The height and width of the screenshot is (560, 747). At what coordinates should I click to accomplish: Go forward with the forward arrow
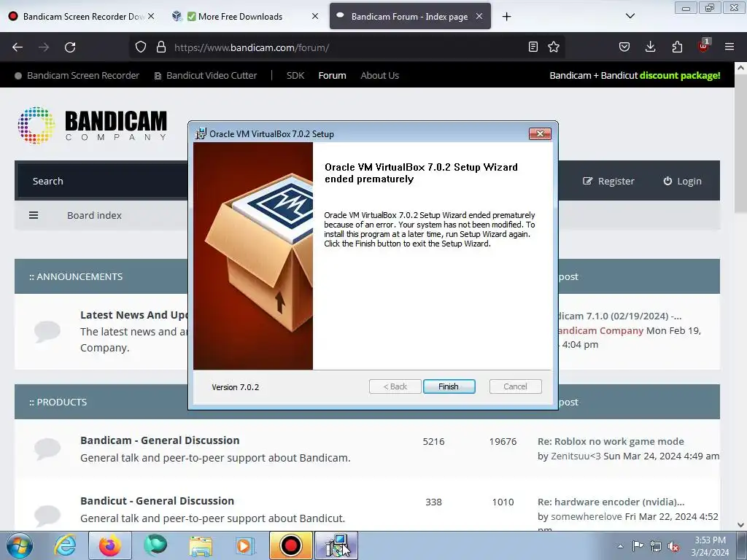44,47
